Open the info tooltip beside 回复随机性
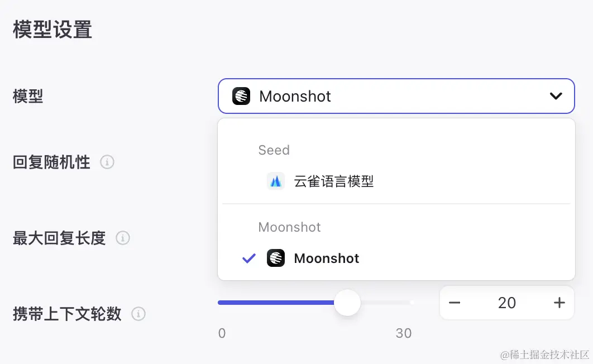Screen dimensions: 593x364 tap(107, 162)
